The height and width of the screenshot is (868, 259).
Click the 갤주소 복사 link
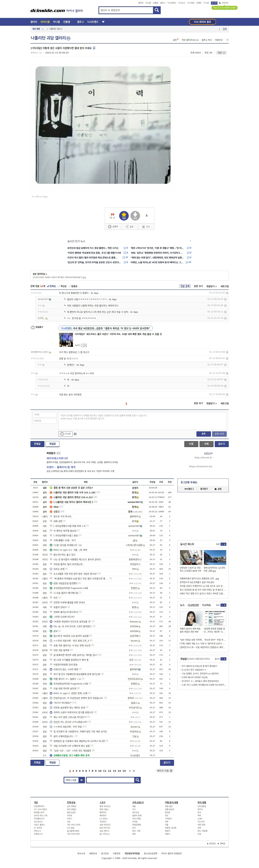pyautogui.click(x=207, y=40)
